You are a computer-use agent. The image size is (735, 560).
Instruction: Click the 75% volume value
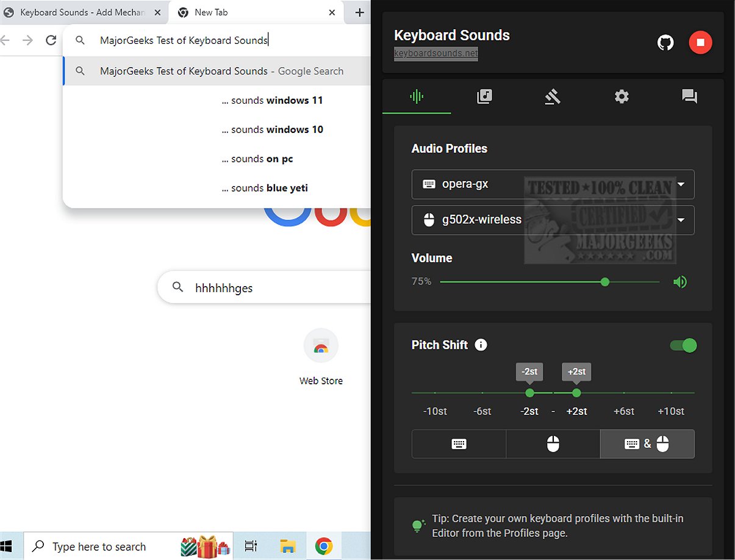pyautogui.click(x=421, y=282)
